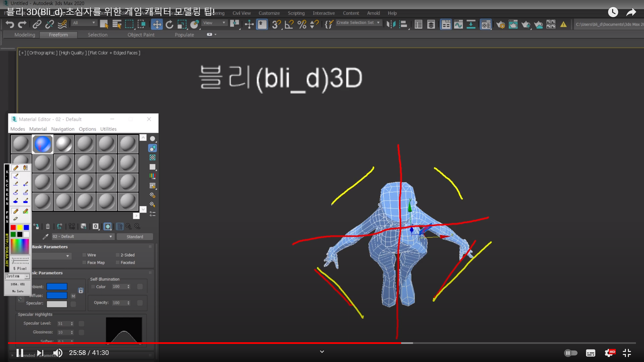Open the selection filter All dropdown
Image resolution: width=644 pixels, height=362 pixels.
click(84, 23)
